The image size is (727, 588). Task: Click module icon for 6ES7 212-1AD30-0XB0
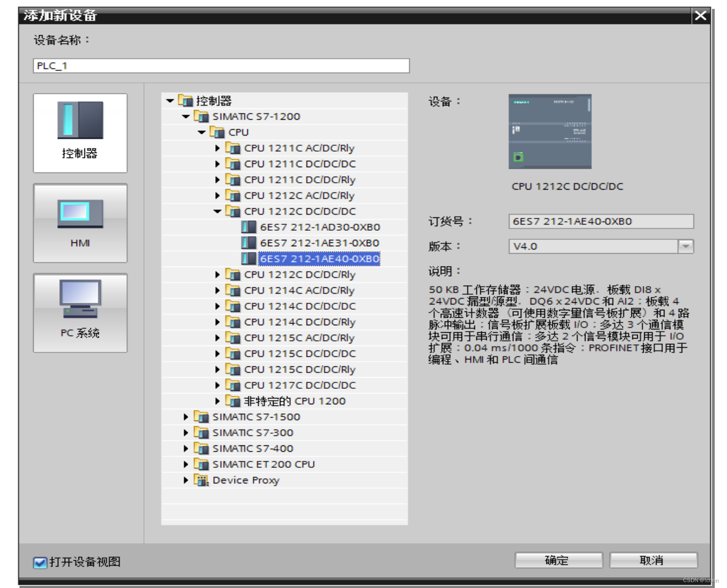(249, 227)
